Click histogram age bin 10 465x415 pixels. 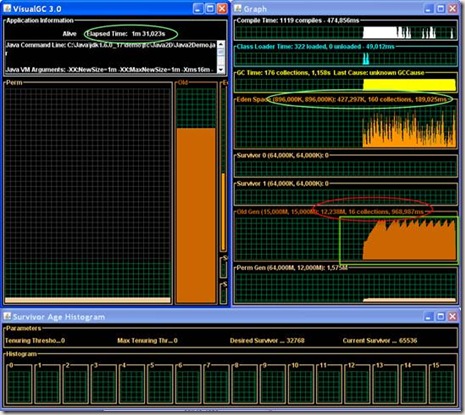pyautogui.click(x=300, y=384)
